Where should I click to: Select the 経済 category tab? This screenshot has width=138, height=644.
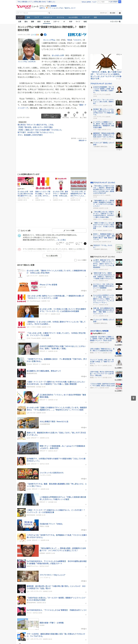[x=39, y=21]
